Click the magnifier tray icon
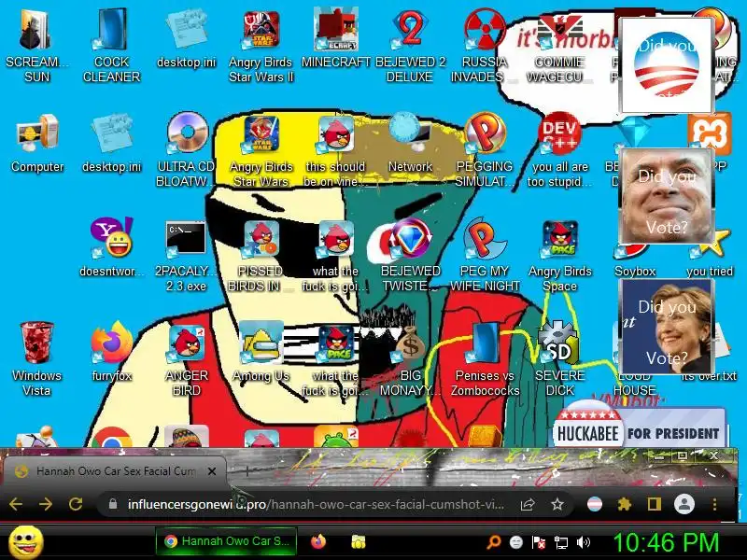The width and height of the screenshot is (747, 560). coord(494,542)
